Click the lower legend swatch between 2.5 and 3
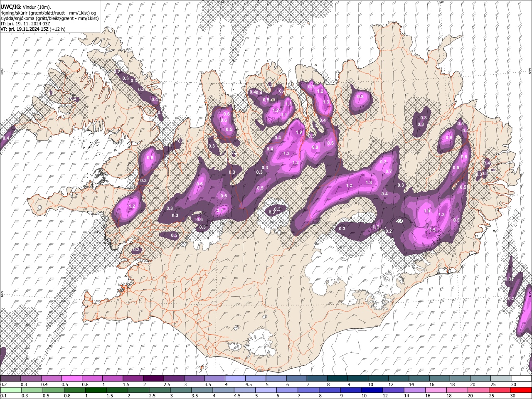 160,390
